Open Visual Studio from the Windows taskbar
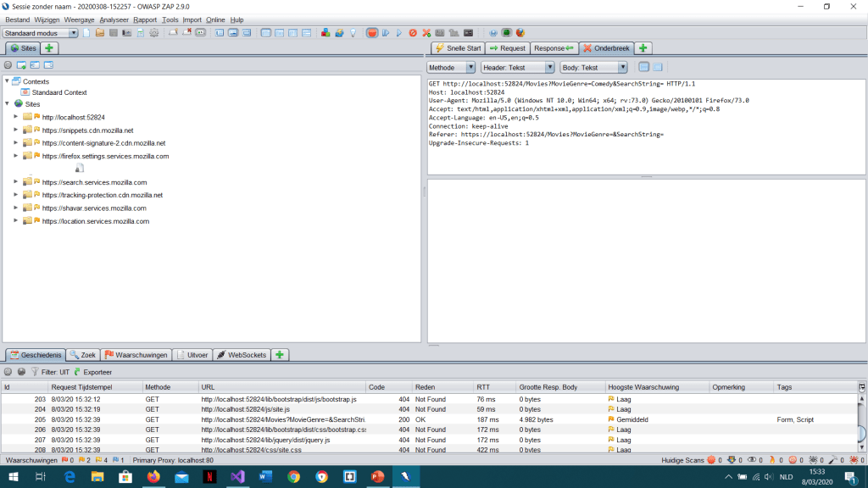This screenshot has height=488, width=868. click(x=237, y=477)
